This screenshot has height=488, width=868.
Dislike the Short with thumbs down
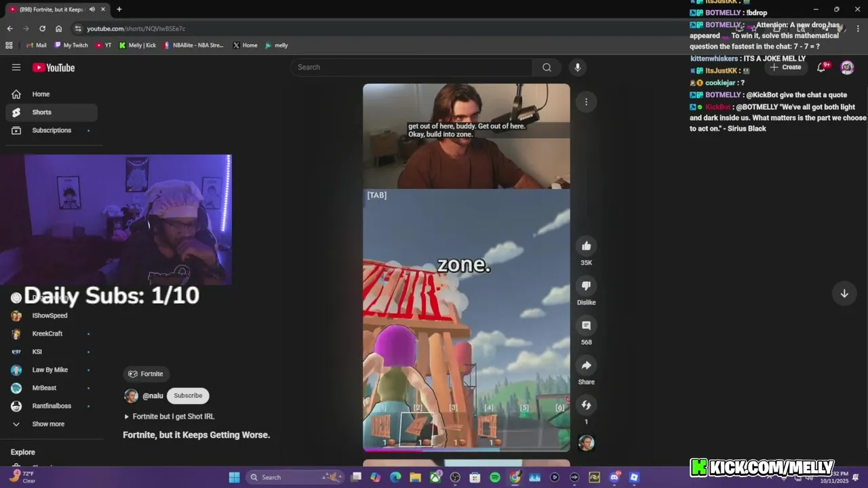[x=587, y=285]
